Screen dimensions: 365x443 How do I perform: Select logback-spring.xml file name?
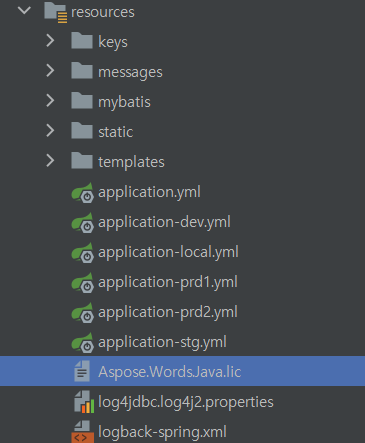(x=162, y=432)
